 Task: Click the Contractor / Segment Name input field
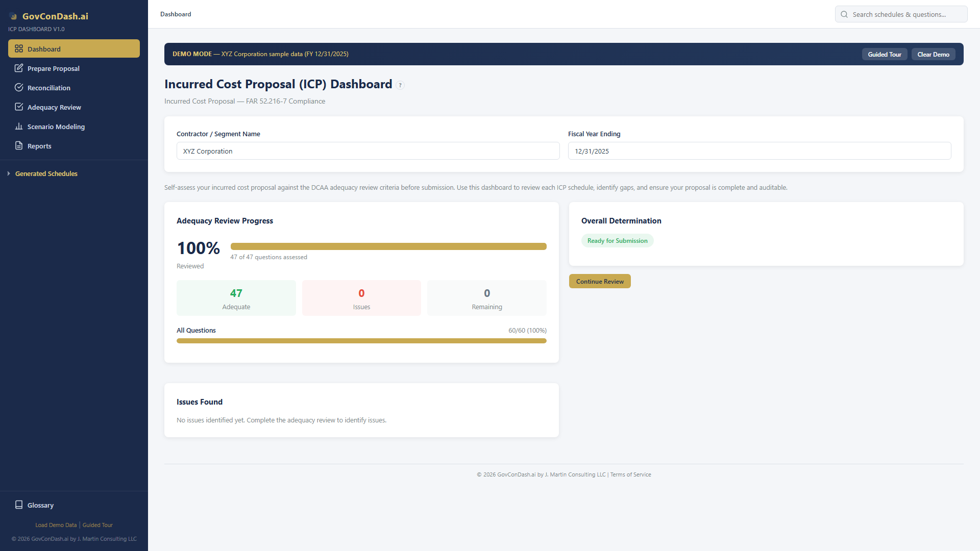368,151
